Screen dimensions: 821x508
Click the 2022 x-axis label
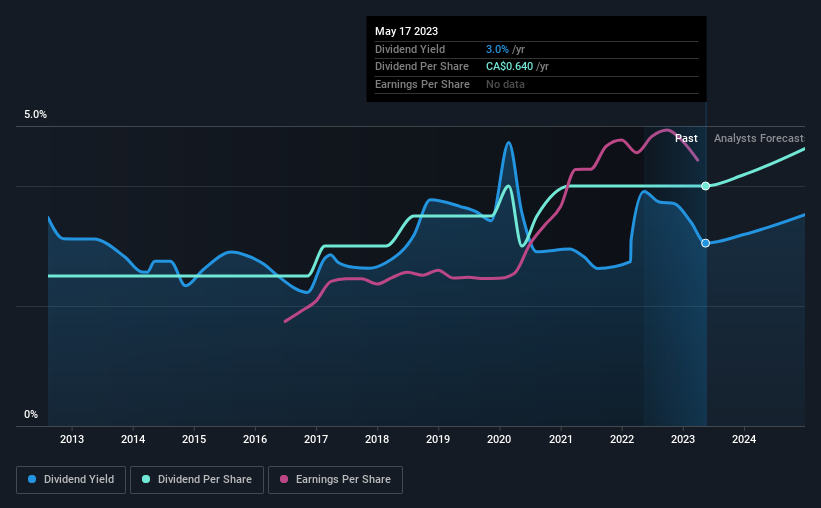coord(622,439)
